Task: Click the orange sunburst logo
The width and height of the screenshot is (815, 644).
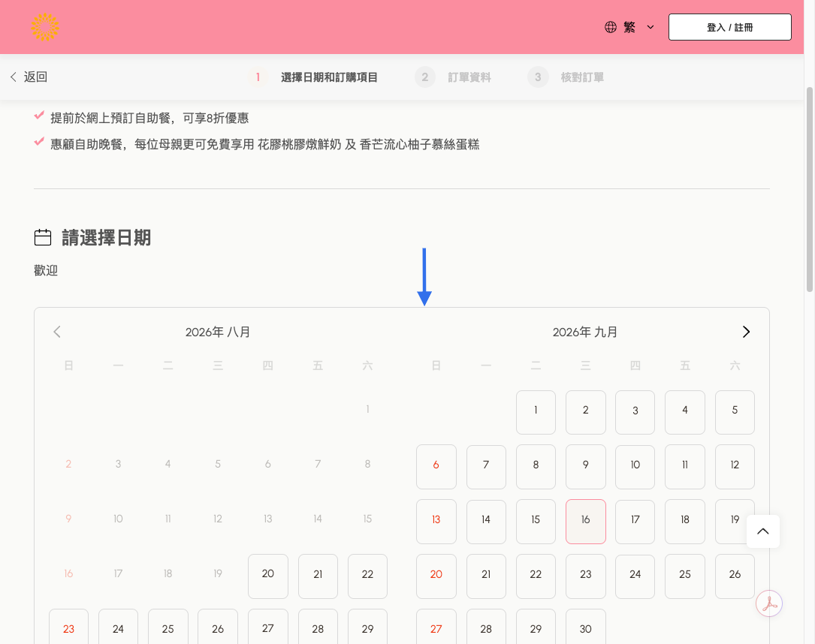Action: (x=45, y=27)
